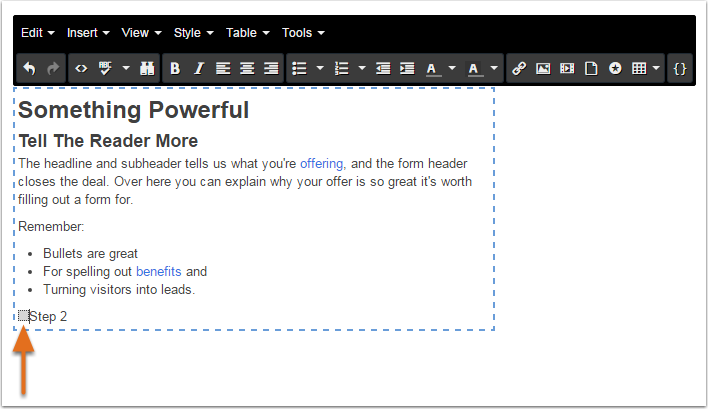Image resolution: width=708 pixels, height=409 pixels.
Task: Apply numbered list formatting
Action: click(341, 69)
